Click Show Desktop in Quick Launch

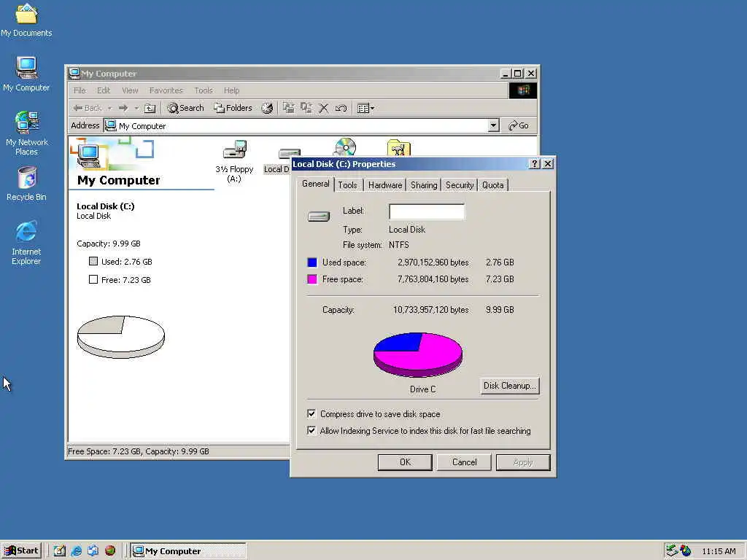[x=59, y=551]
